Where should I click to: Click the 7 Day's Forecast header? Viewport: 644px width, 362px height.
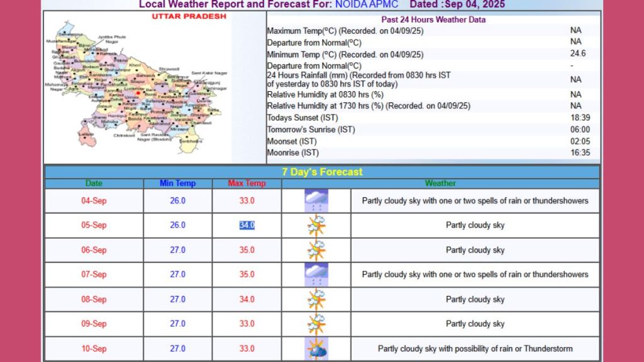point(322,172)
